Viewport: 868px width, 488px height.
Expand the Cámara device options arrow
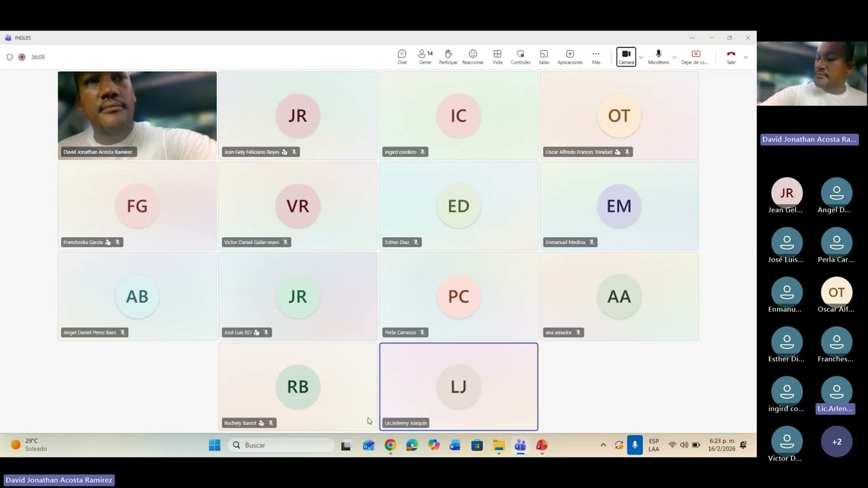point(641,57)
